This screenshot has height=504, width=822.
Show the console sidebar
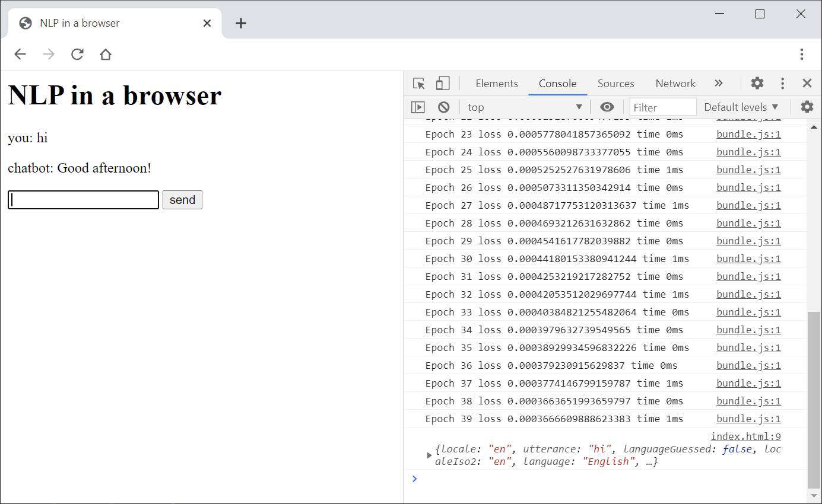click(418, 107)
